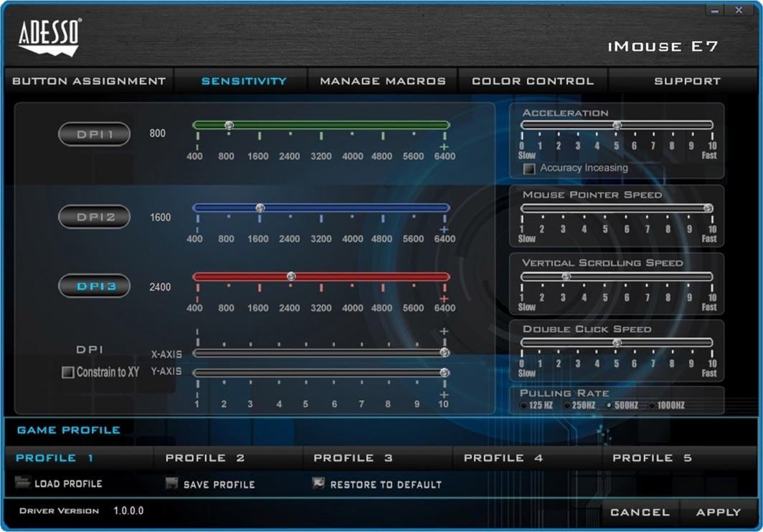Screen dimensions: 763x532
Task: Open the Button Assignment tab
Action: click(x=89, y=81)
